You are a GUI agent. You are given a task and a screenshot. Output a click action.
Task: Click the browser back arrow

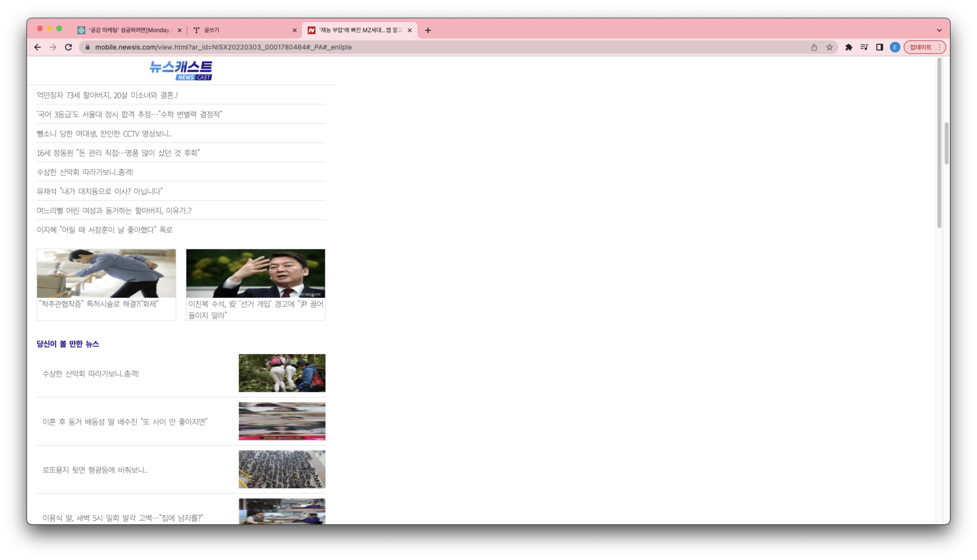[x=37, y=47]
